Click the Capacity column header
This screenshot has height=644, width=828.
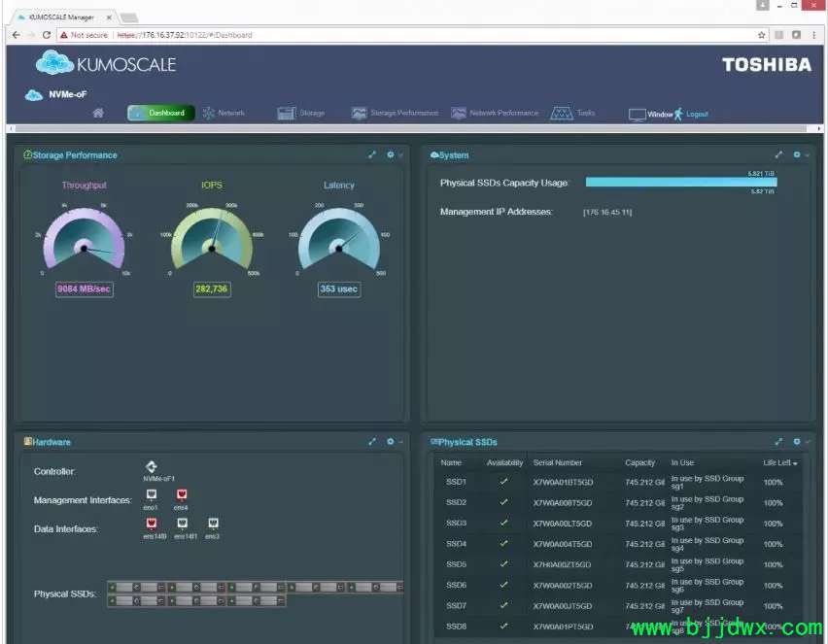click(x=639, y=463)
